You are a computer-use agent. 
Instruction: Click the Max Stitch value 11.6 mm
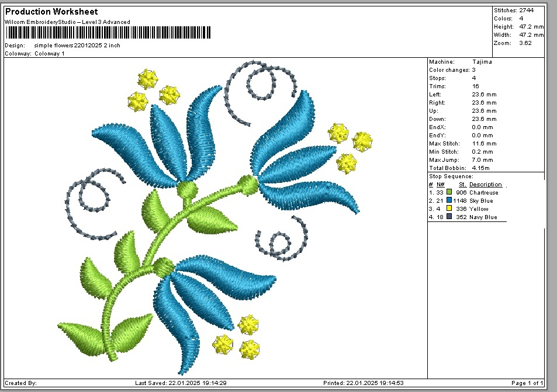coord(484,144)
